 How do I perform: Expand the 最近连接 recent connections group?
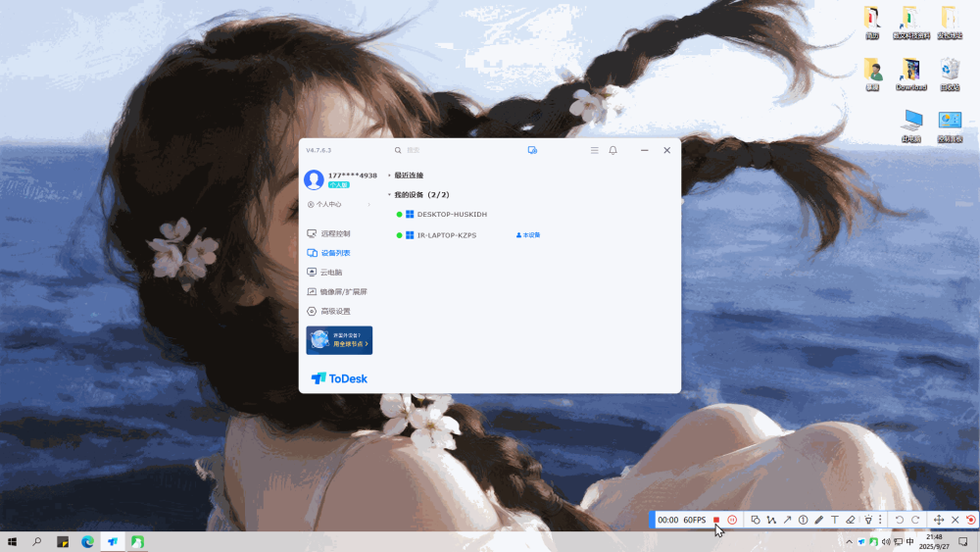[407, 176]
